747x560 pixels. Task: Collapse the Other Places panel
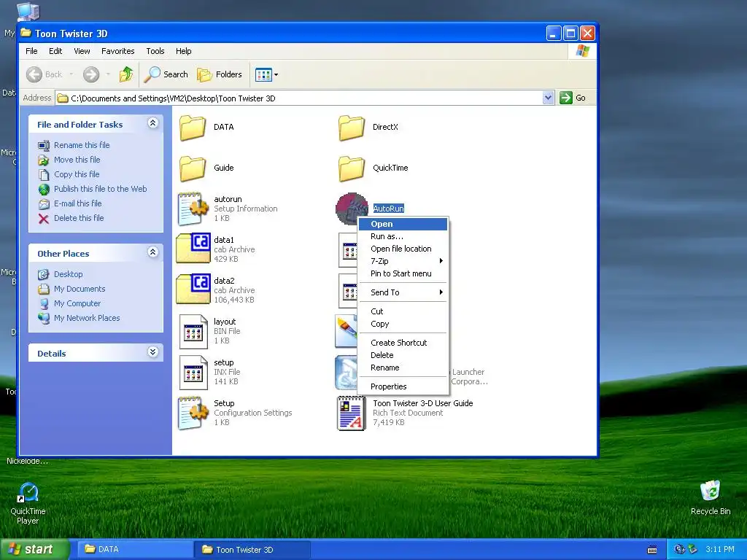click(x=152, y=252)
